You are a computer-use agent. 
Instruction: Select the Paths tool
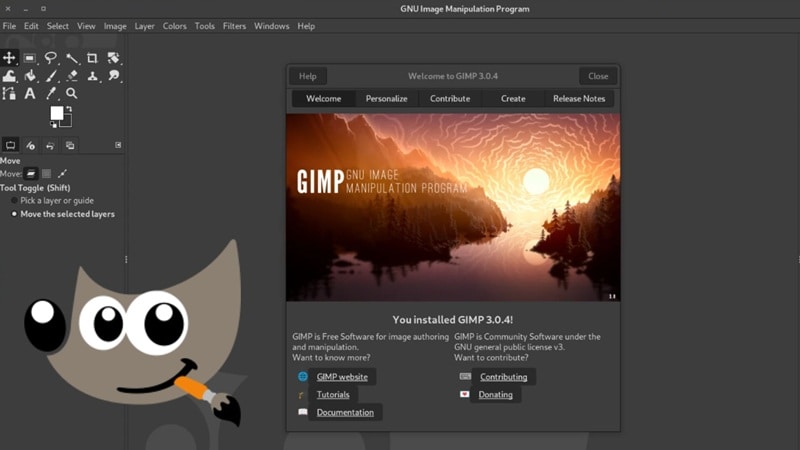[x=9, y=93]
